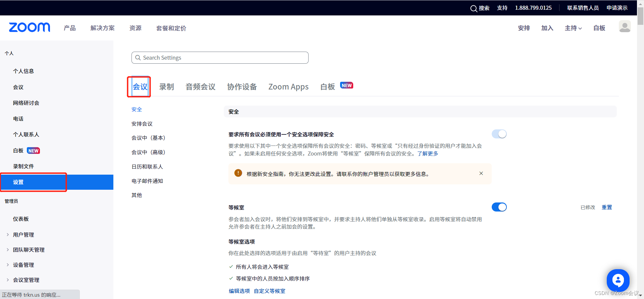Select 设置 in sidebar

(x=57, y=182)
